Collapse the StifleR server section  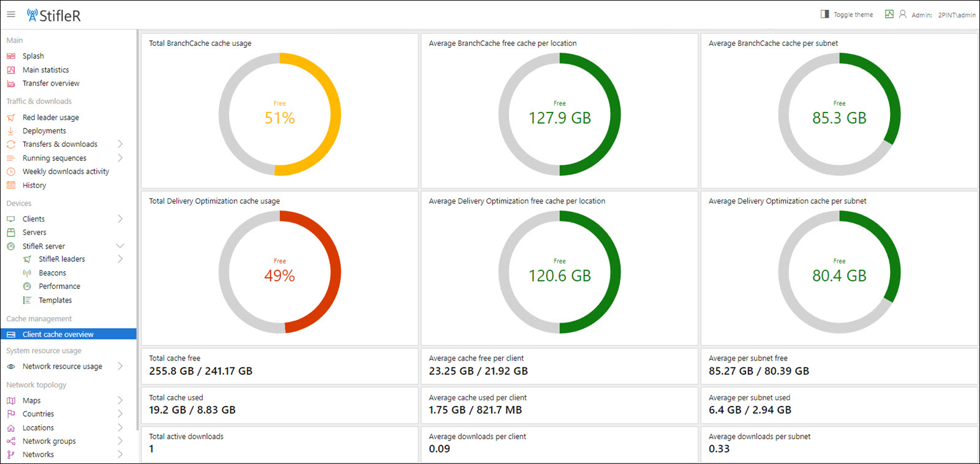[120, 246]
